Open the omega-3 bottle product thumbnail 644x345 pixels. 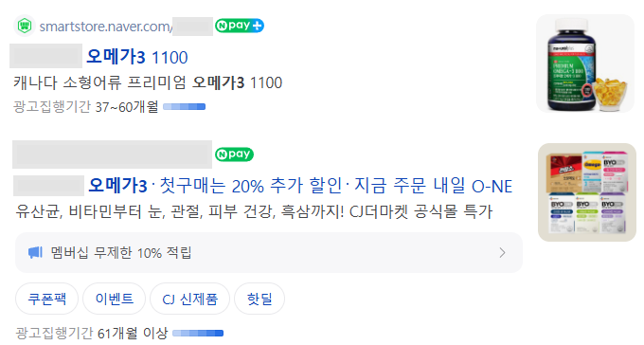tap(585, 64)
